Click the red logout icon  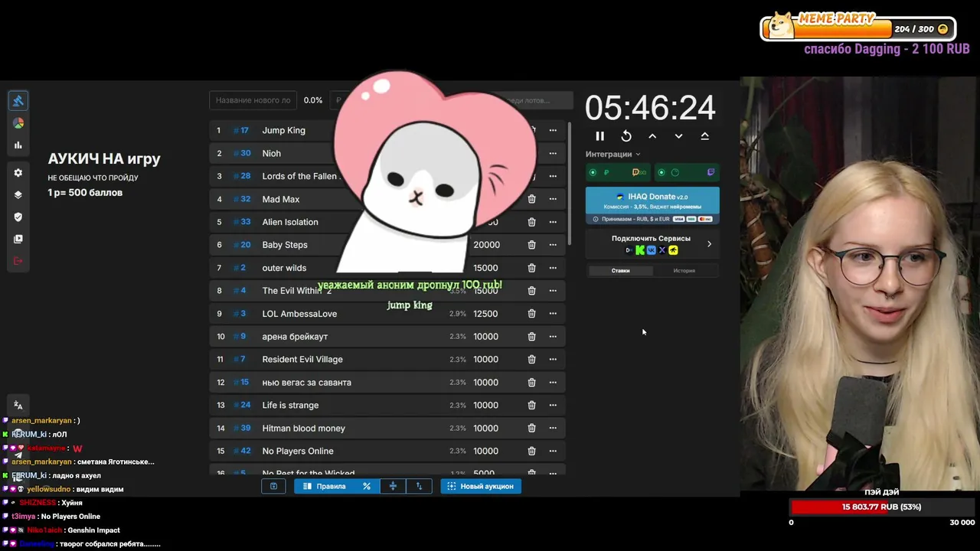(x=18, y=261)
